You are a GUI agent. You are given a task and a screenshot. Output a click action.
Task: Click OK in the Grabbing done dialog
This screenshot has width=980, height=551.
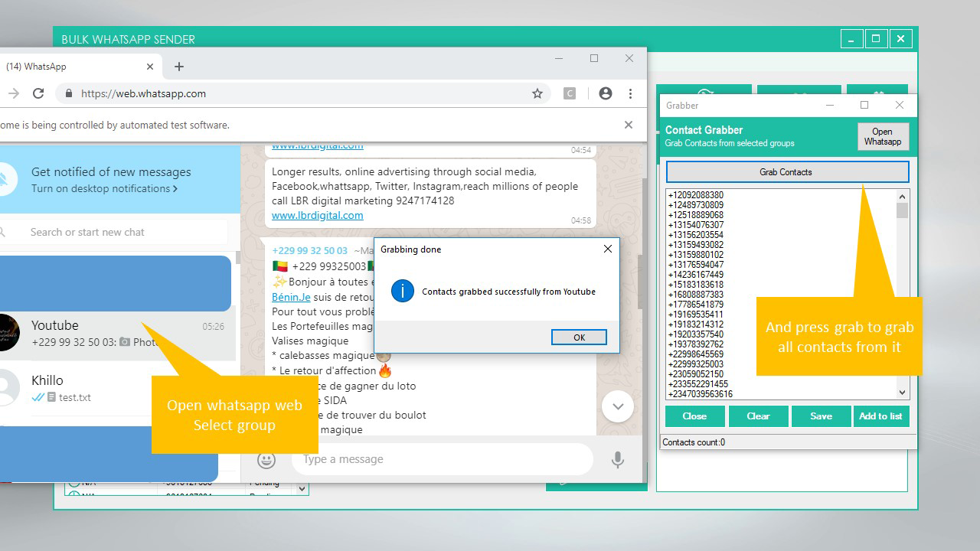579,337
